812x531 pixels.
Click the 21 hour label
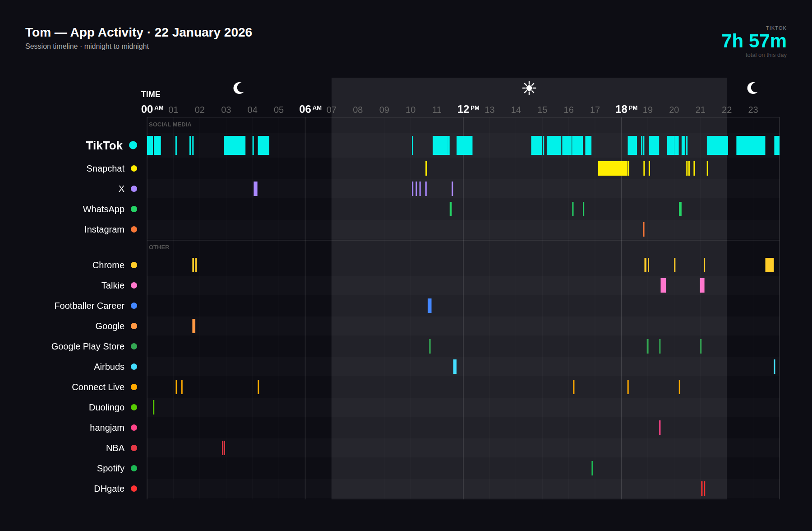click(700, 110)
